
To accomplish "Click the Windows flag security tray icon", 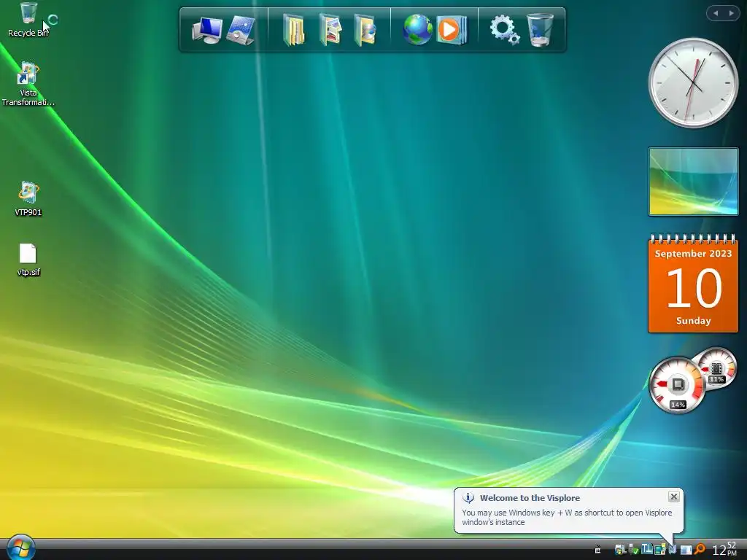I will coord(620,550).
